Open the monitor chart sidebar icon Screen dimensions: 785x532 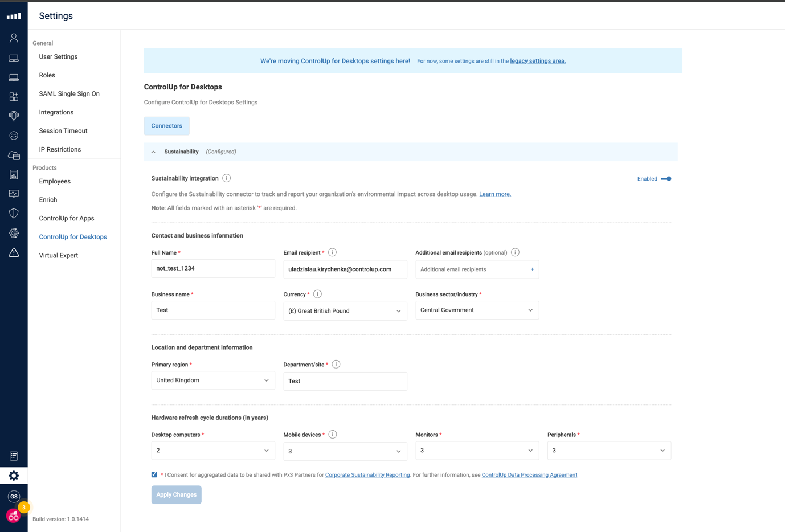click(14, 194)
